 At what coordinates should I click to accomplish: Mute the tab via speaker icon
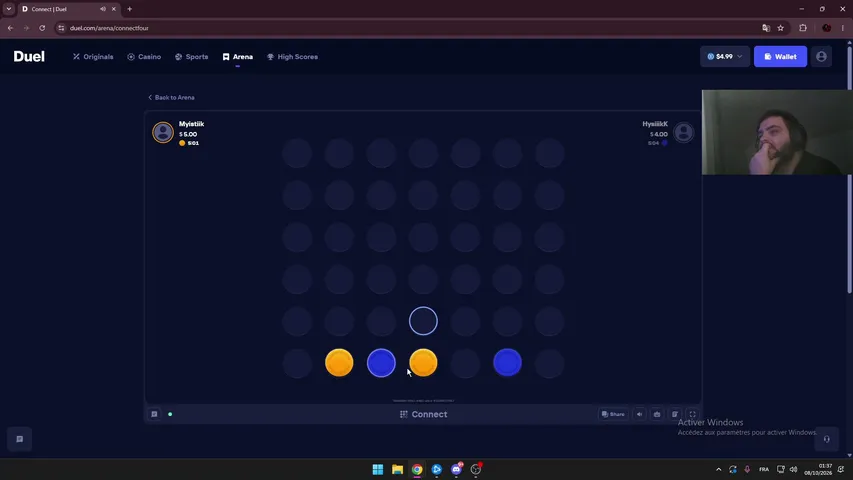point(103,9)
